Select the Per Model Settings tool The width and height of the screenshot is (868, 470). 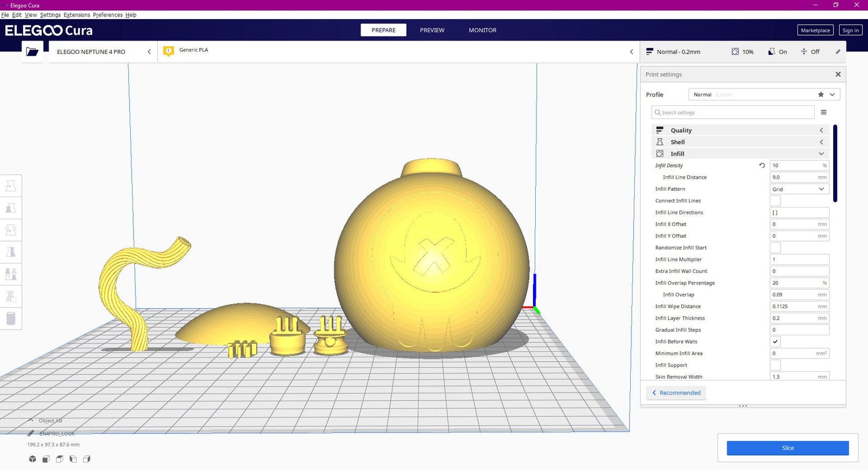pos(11,274)
